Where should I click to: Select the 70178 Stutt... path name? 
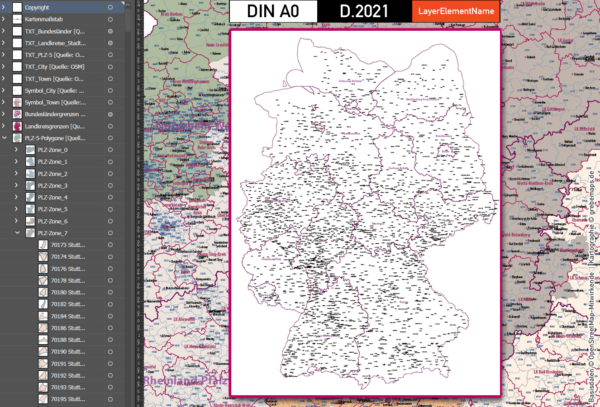(68, 280)
